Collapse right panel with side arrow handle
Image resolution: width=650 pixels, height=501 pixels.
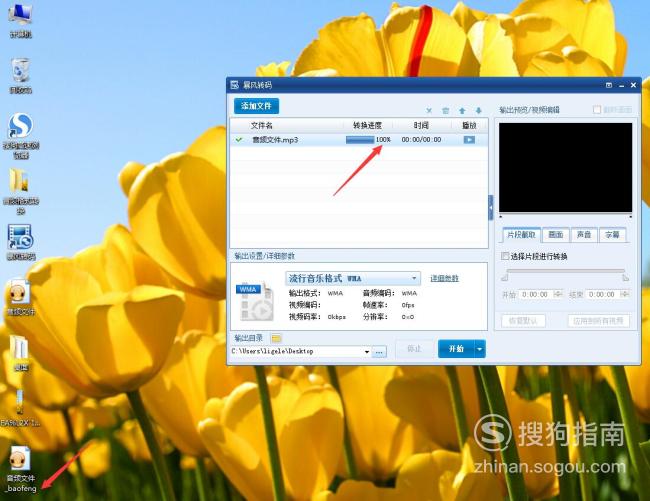coord(491,207)
